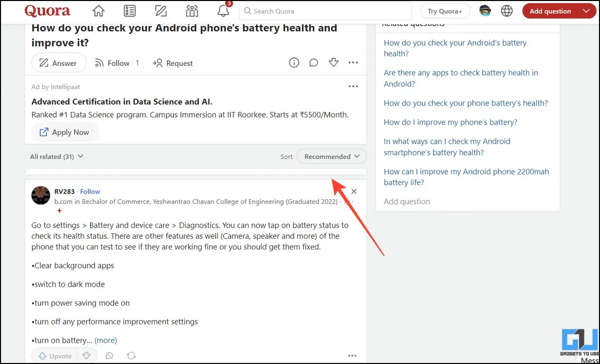The width and height of the screenshot is (600, 364).
Task: Dismiss RV283's answer with the X
Action: [x=354, y=191]
